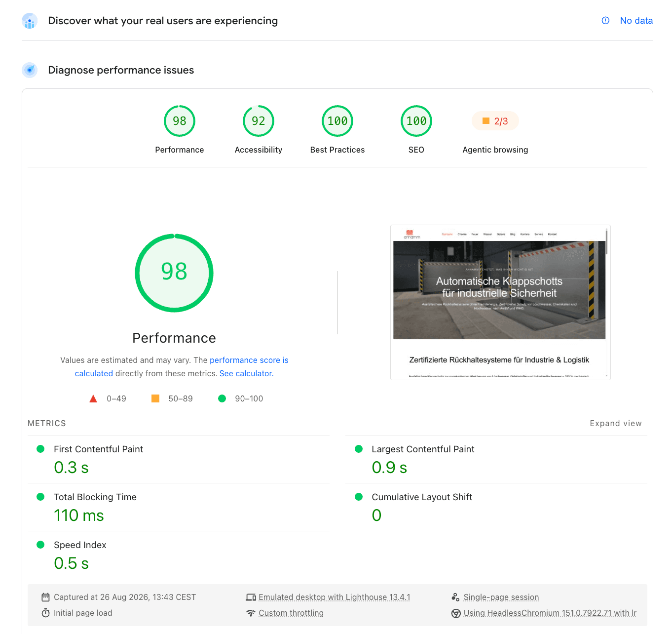Click the Diagnose performance issues radar icon
Screen dimensions: 672x634
[x=30, y=70]
